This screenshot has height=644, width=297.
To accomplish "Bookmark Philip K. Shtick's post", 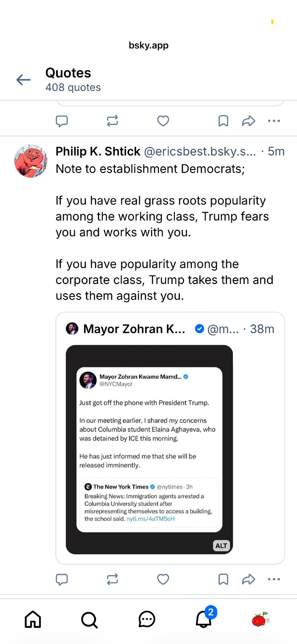I will click(x=223, y=579).
